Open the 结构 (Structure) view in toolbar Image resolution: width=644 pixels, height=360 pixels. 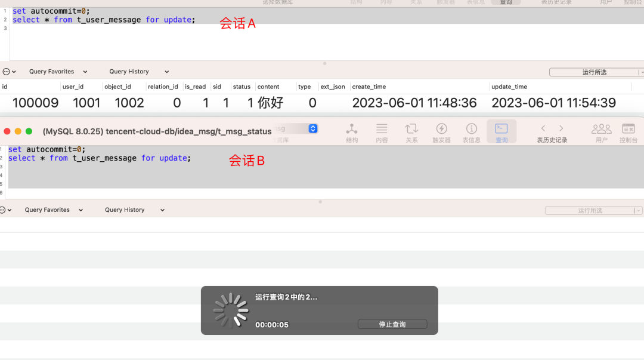tap(352, 132)
